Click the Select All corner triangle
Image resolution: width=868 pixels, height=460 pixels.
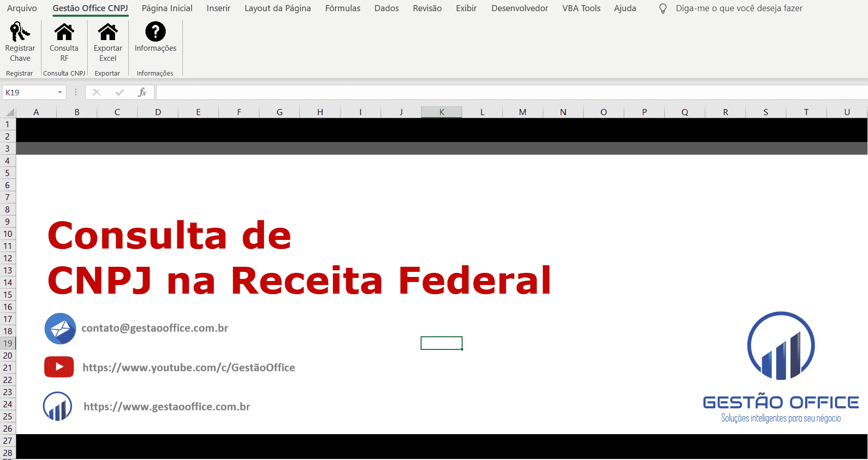click(9, 112)
